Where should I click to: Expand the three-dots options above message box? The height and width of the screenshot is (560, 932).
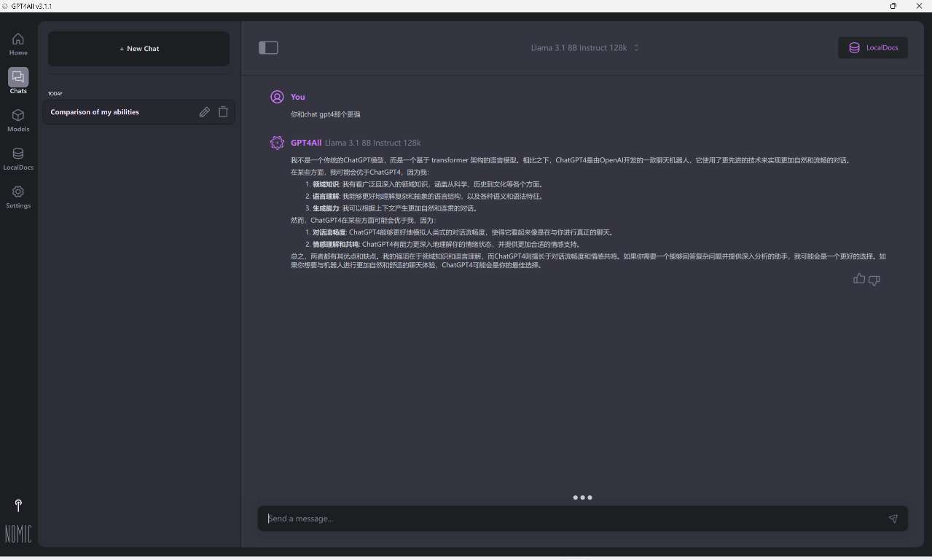point(582,497)
